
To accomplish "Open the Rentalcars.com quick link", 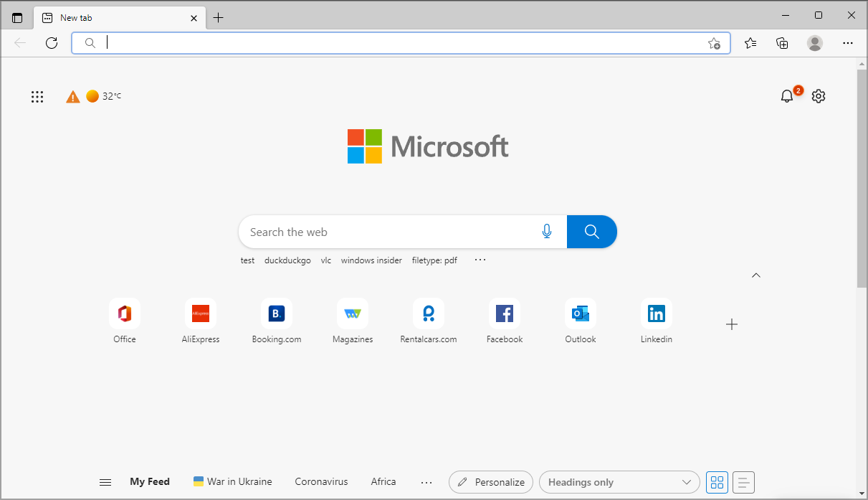I will click(x=429, y=321).
